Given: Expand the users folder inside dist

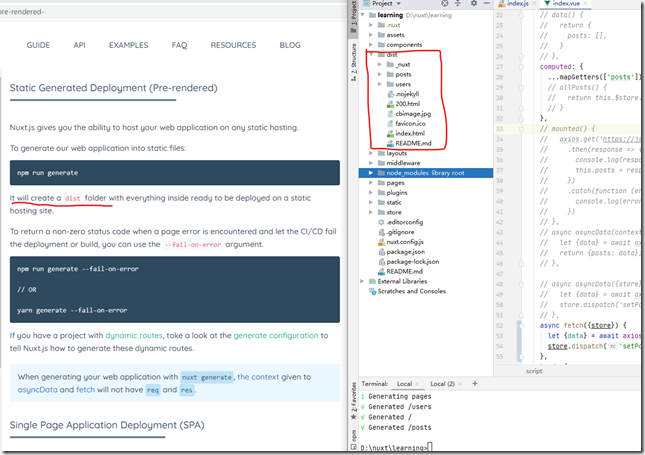Looking at the screenshot, I should point(380,84).
